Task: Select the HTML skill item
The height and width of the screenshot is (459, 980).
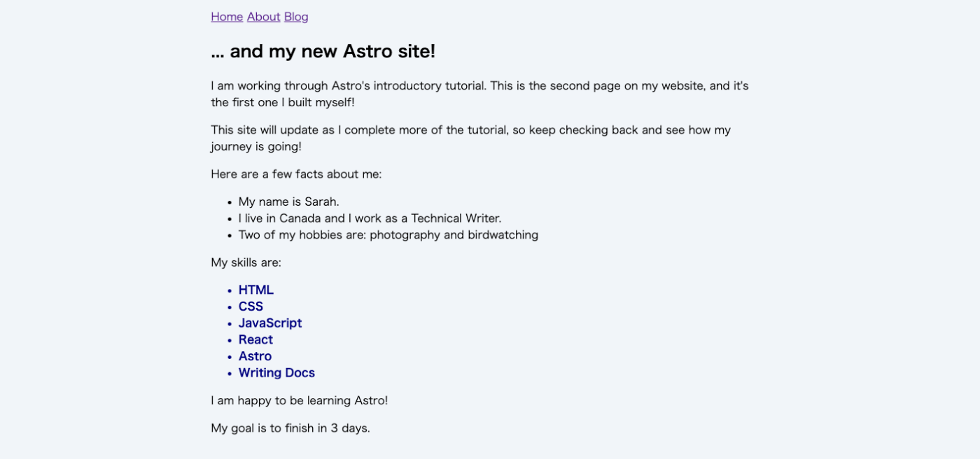Action: pyautogui.click(x=256, y=290)
